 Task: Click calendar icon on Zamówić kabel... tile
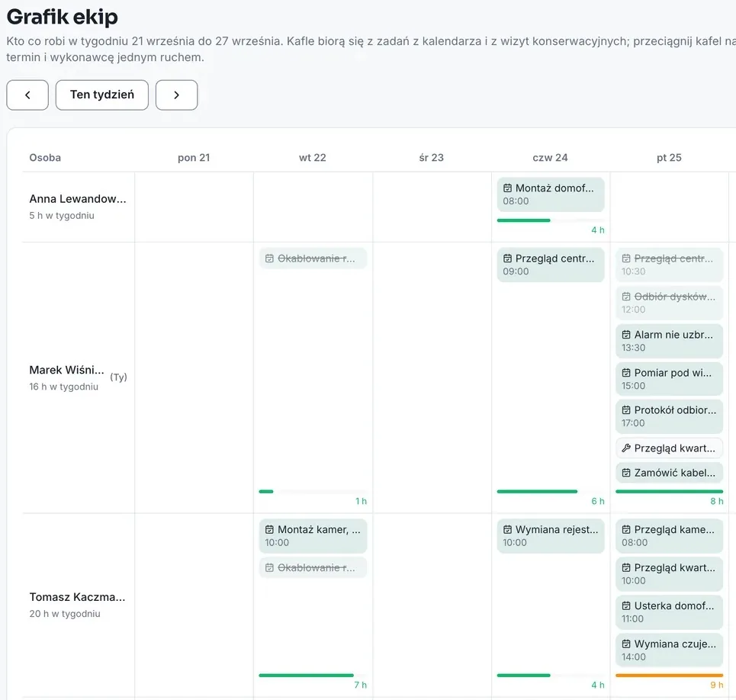(626, 473)
